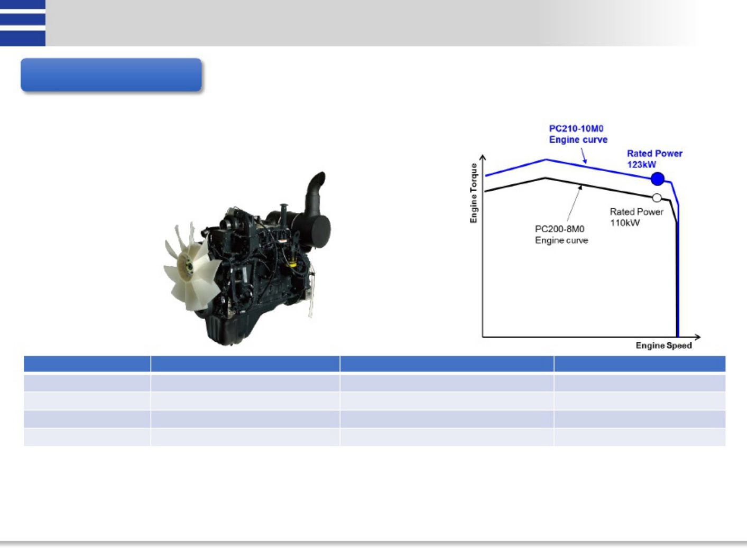The height and width of the screenshot is (560, 747).
Task: Select the "Engine Speed" axis label
Action: [663, 346]
